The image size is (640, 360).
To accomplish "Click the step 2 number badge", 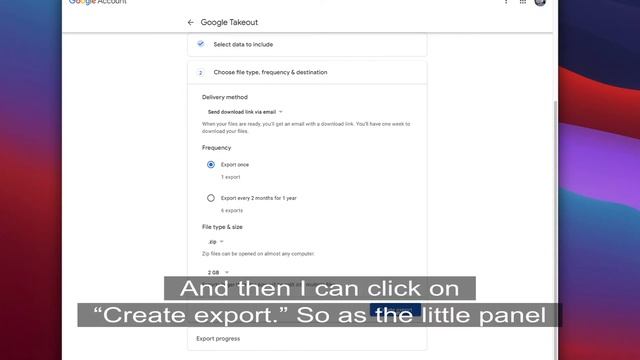I will click(200, 73).
